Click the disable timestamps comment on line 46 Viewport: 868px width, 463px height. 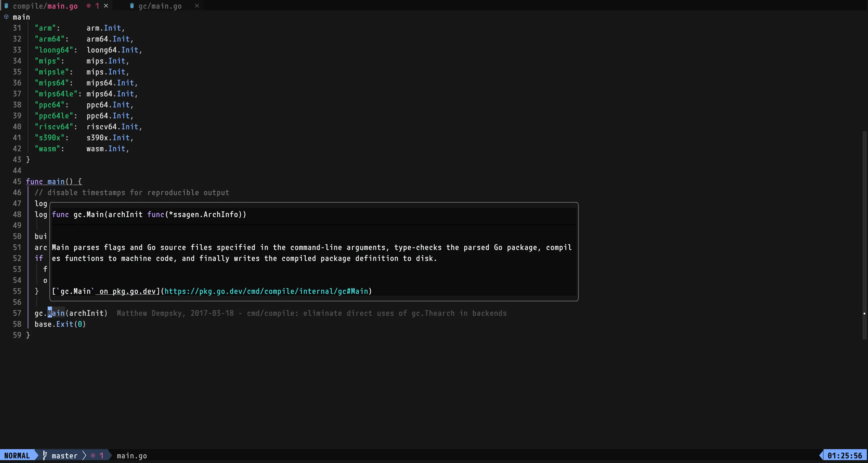[x=132, y=193]
